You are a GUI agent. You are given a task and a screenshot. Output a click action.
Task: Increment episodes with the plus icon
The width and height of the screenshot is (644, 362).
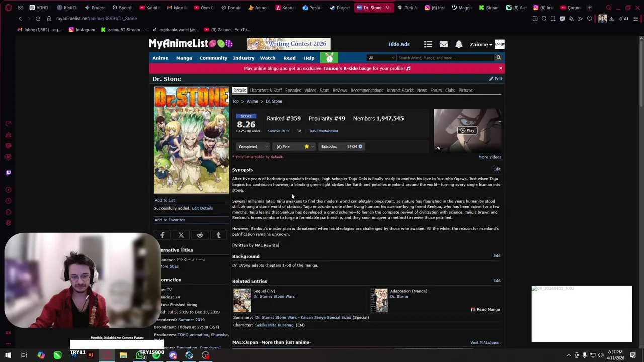coord(360,146)
